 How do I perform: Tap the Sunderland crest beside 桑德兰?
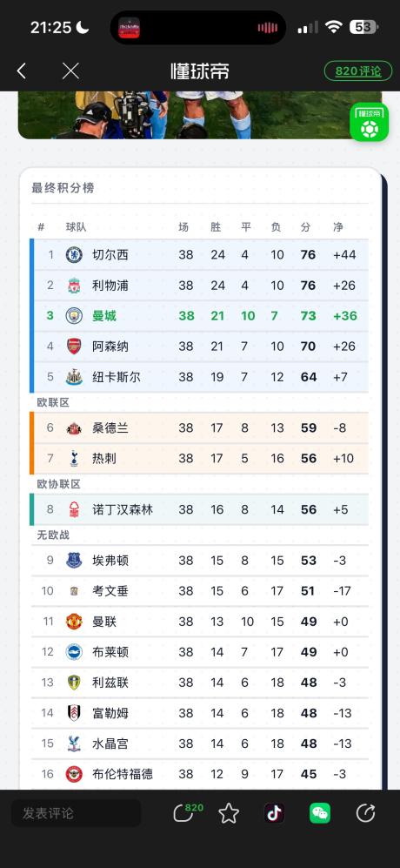[x=74, y=428]
